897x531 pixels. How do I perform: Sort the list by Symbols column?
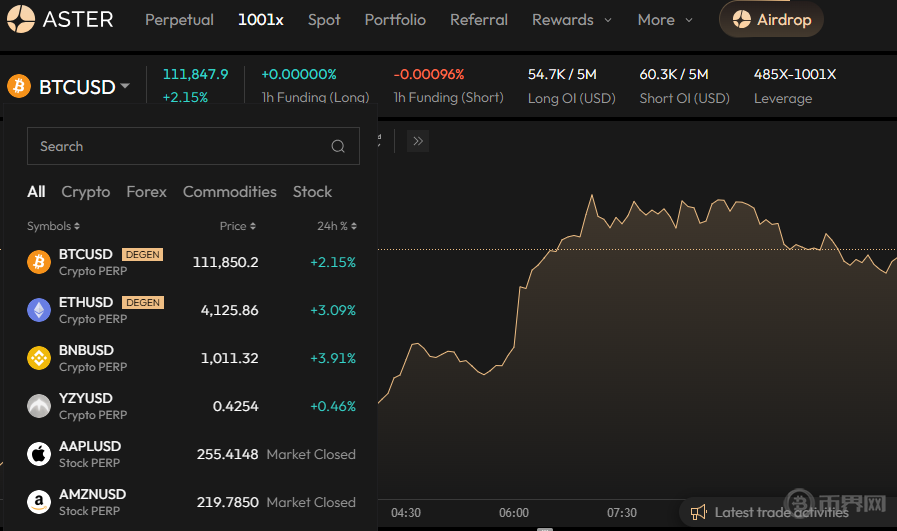53,226
